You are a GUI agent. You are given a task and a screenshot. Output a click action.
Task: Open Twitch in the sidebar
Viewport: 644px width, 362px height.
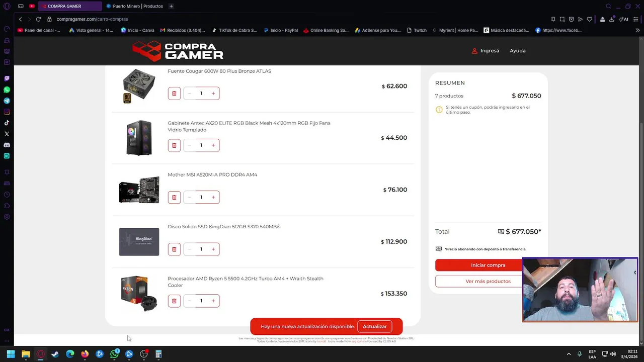[x=7, y=78]
